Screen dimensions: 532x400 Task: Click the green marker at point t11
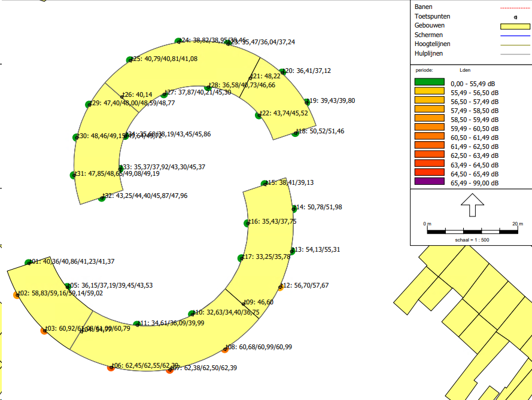click(x=136, y=325)
